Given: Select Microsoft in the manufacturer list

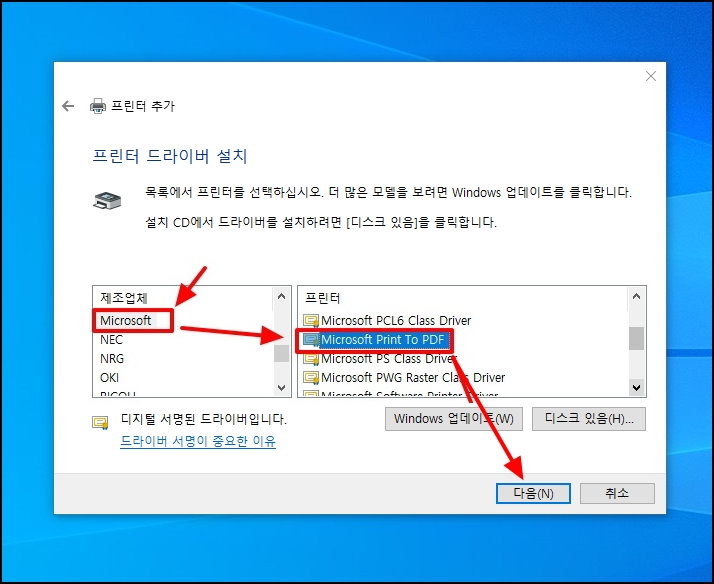Looking at the screenshot, I should point(125,320).
